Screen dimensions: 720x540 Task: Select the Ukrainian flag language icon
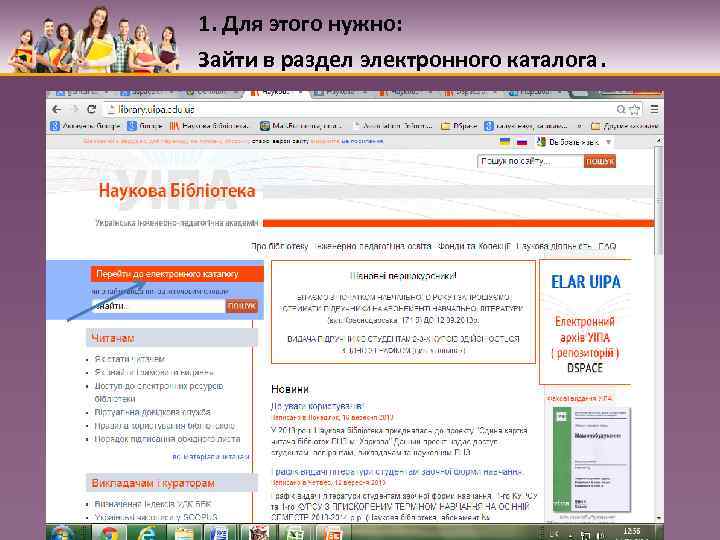point(505,142)
